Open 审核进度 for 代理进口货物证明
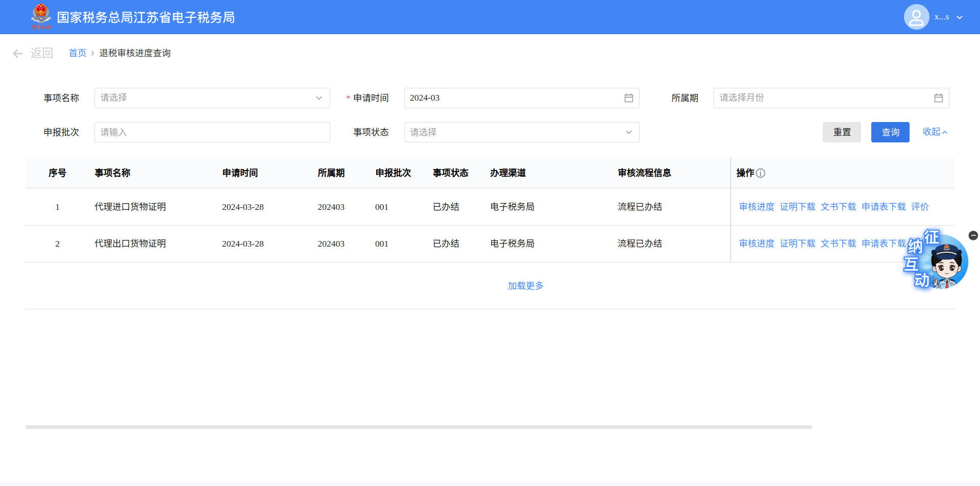The width and height of the screenshot is (980, 486). 756,207
